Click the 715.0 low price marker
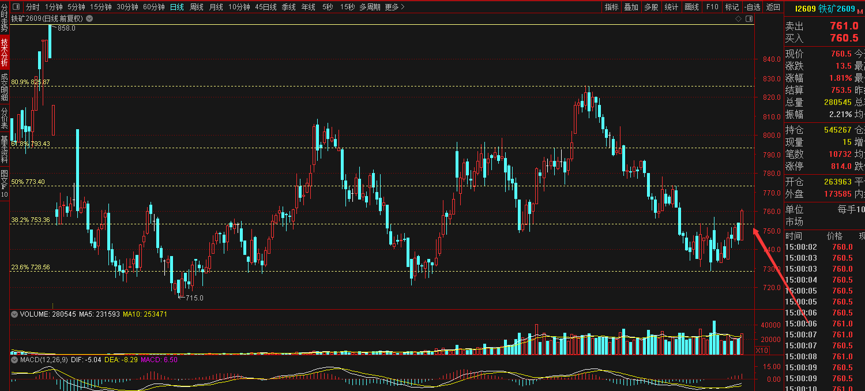 194,298
